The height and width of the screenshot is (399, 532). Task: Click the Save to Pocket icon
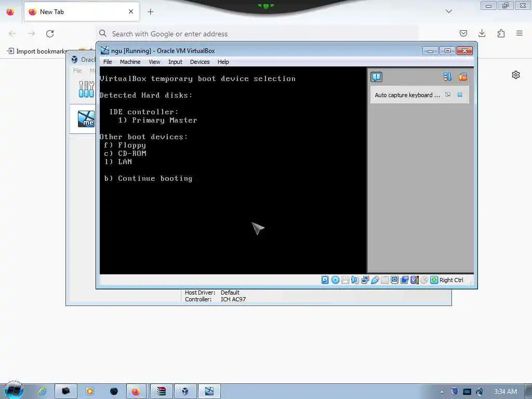[x=463, y=33]
